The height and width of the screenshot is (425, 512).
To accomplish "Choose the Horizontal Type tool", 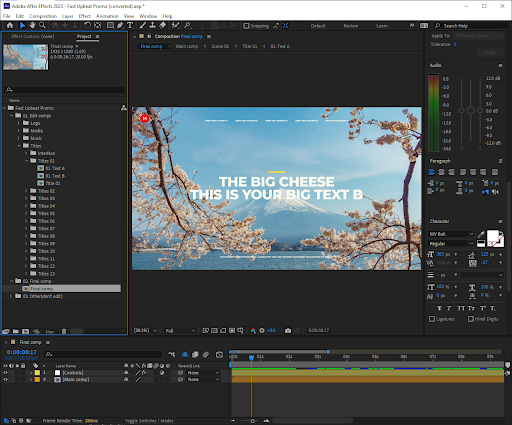I will coord(130,25).
